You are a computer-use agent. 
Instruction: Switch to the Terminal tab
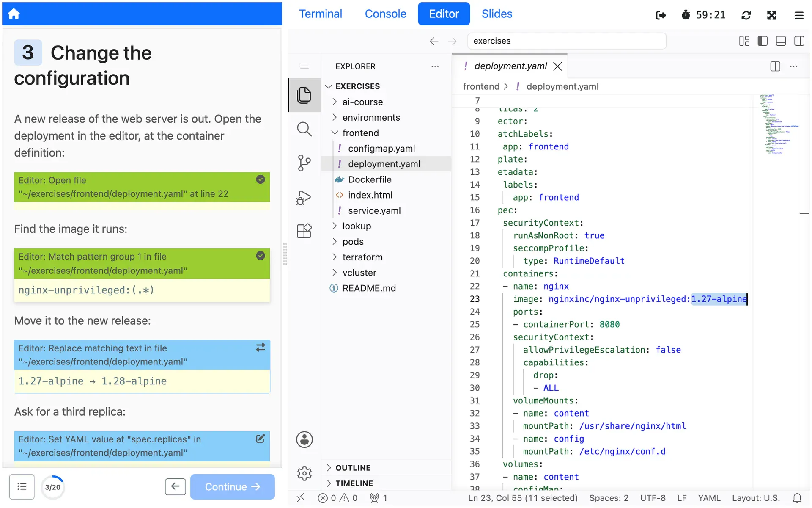[x=321, y=14]
